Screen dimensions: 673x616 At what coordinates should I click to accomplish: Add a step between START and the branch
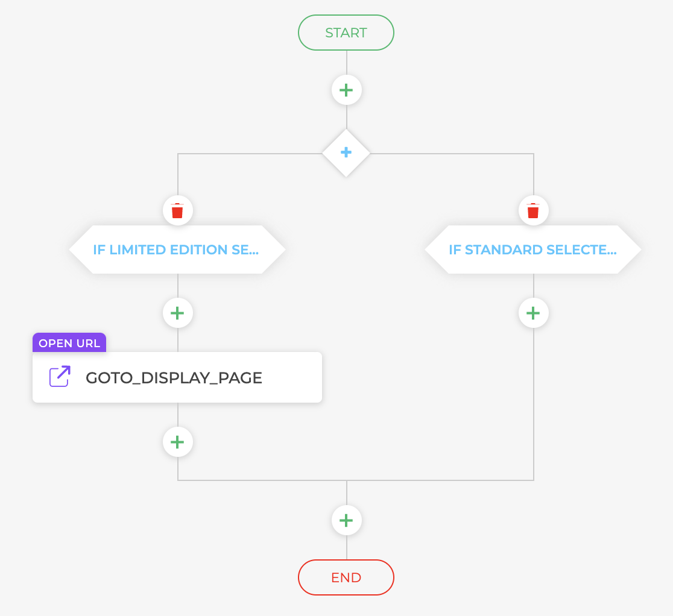tap(346, 89)
